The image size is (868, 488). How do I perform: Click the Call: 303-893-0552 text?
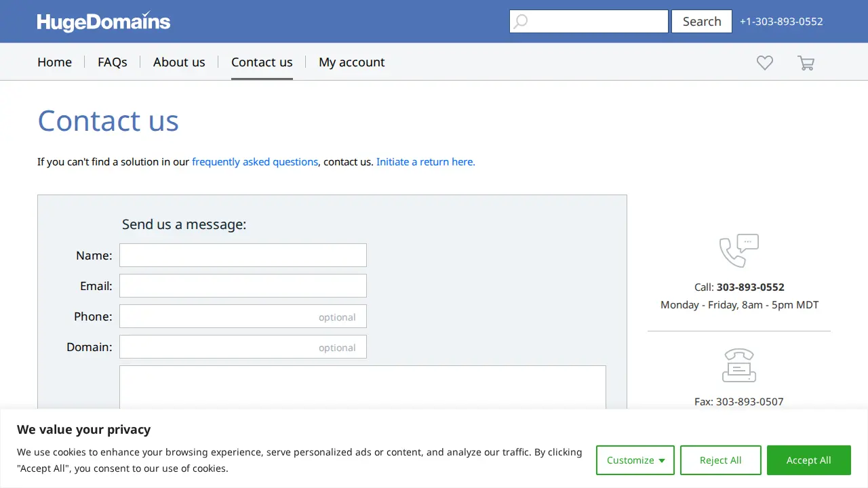click(x=739, y=287)
